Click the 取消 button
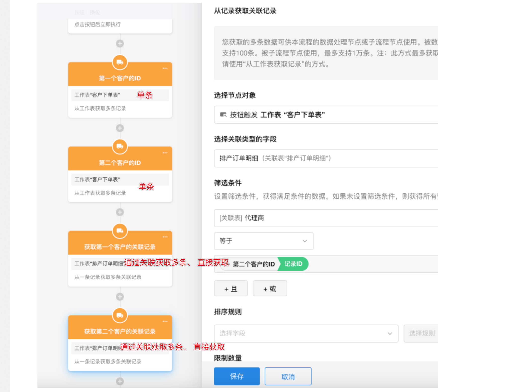The height and width of the screenshot is (392, 532). (288, 377)
